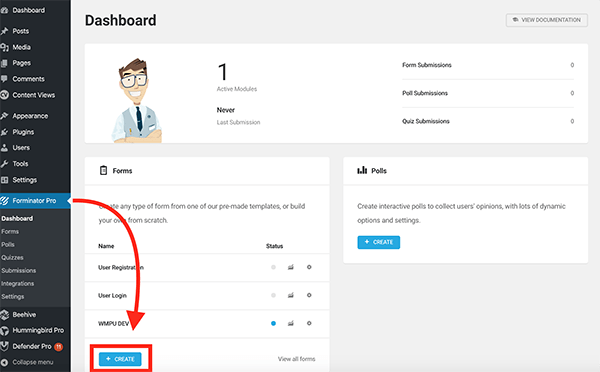
Task: Click the Content Views icon
Action: pos(4,95)
